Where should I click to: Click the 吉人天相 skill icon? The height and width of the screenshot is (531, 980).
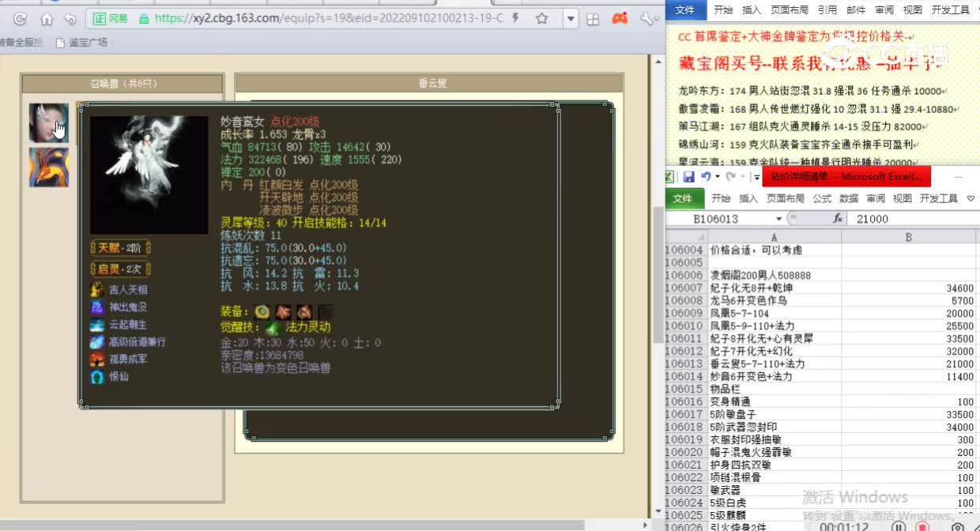[97, 290]
